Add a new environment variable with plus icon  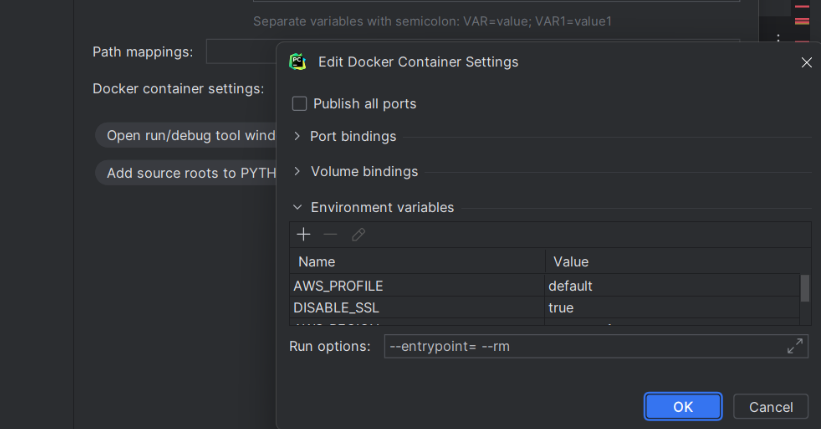pyautogui.click(x=304, y=234)
